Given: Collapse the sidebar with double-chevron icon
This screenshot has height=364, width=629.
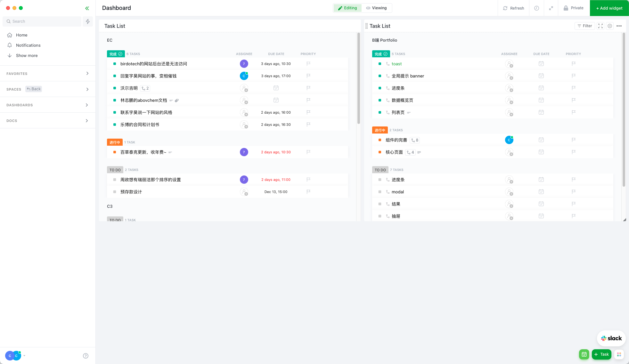Looking at the screenshot, I should tap(87, 8).
